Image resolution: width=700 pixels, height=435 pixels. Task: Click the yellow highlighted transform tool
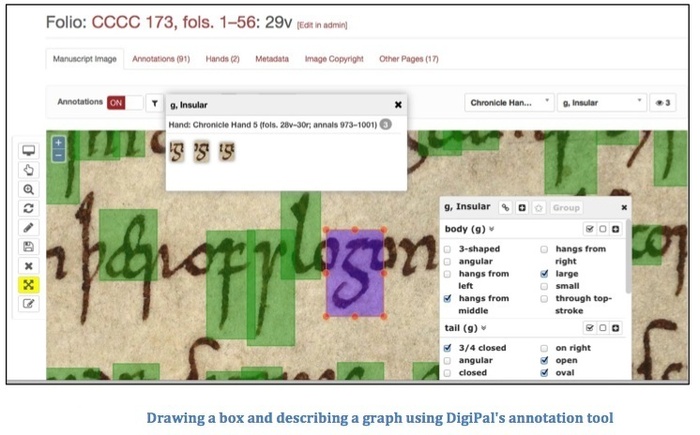(29, 285)
